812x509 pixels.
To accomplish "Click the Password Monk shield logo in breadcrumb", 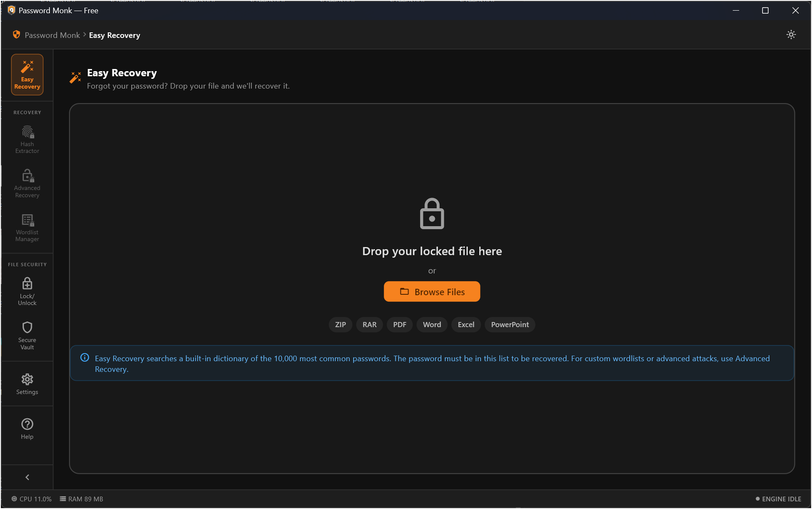I will [x=17, y=35].
